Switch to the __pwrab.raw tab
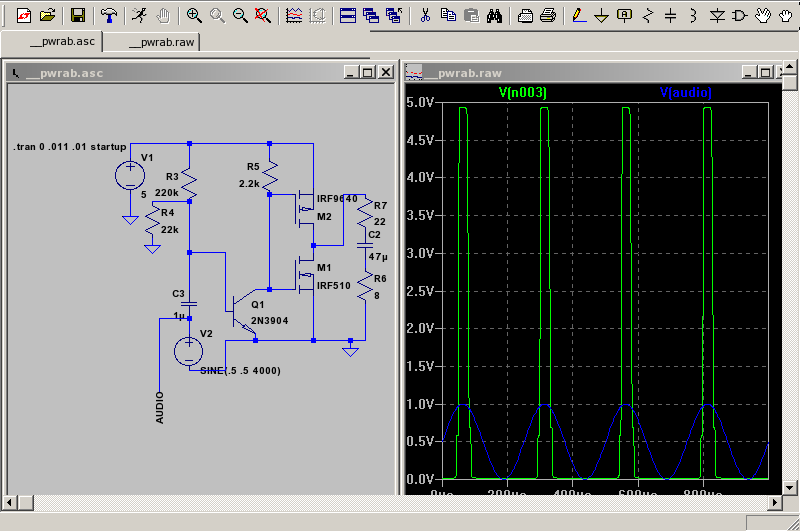 pos(152,42)
